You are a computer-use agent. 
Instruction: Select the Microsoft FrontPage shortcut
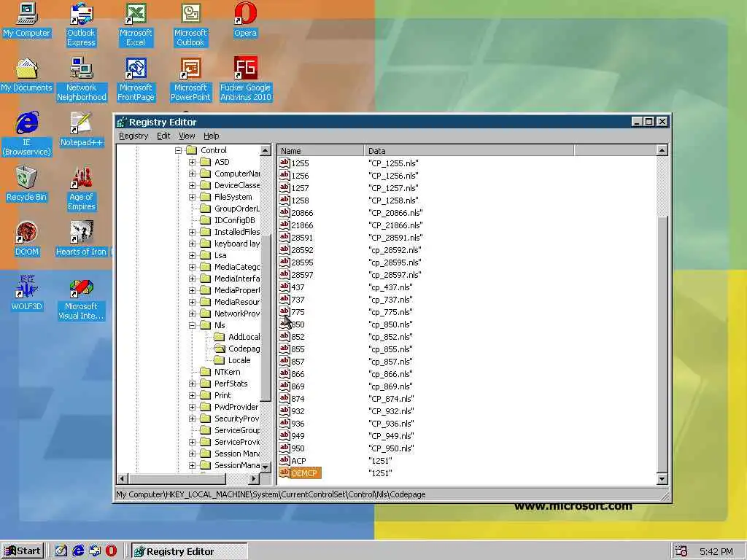[x=136, y=79]
